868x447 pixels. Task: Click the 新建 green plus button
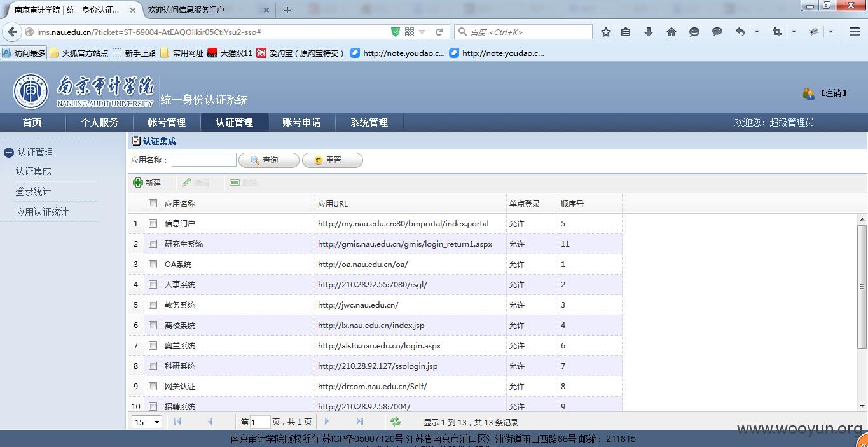147,182
